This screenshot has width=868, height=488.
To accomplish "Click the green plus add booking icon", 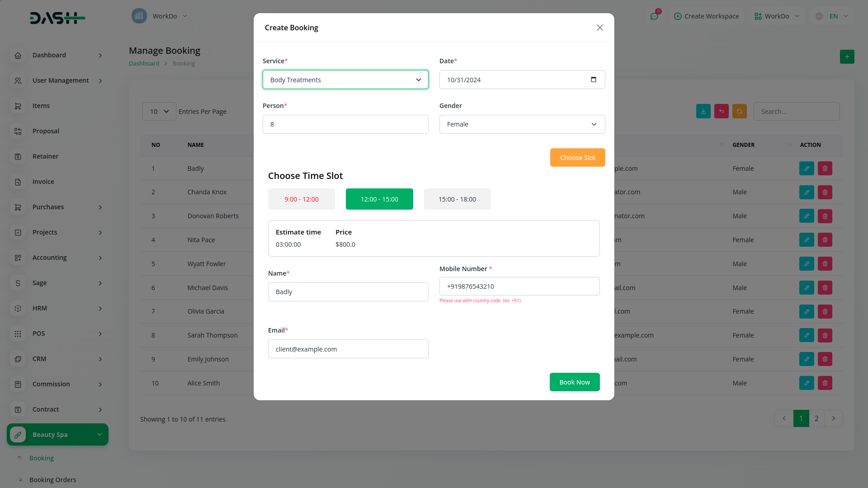I will pyautogui.click(x=847, y=56).
